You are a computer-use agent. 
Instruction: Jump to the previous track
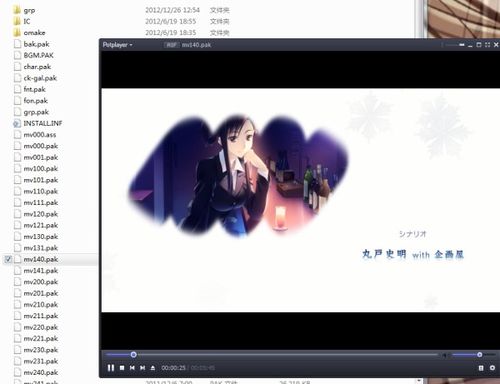coord(132,368)
